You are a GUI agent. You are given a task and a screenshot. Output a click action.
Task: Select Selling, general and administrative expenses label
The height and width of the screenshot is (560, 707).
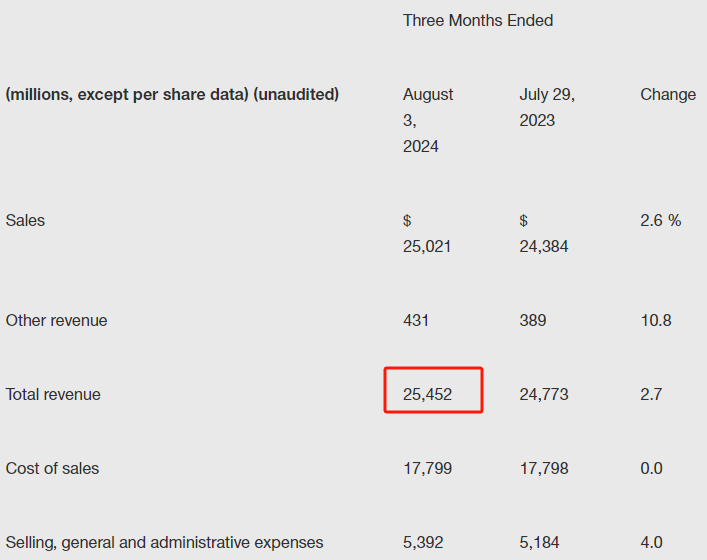164,542
